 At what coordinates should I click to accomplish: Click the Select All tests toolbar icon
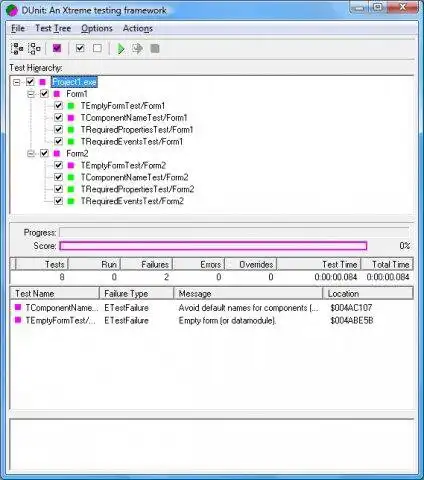coord(17,49)
